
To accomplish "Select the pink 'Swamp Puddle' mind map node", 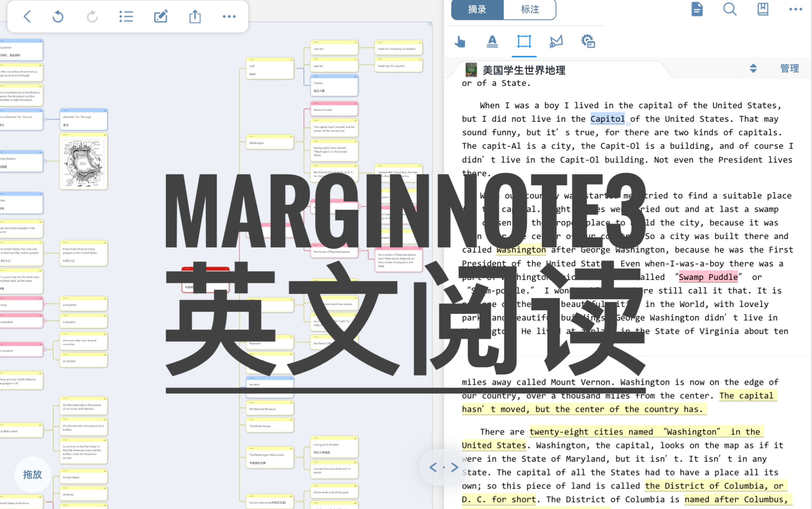I will 334,109.
